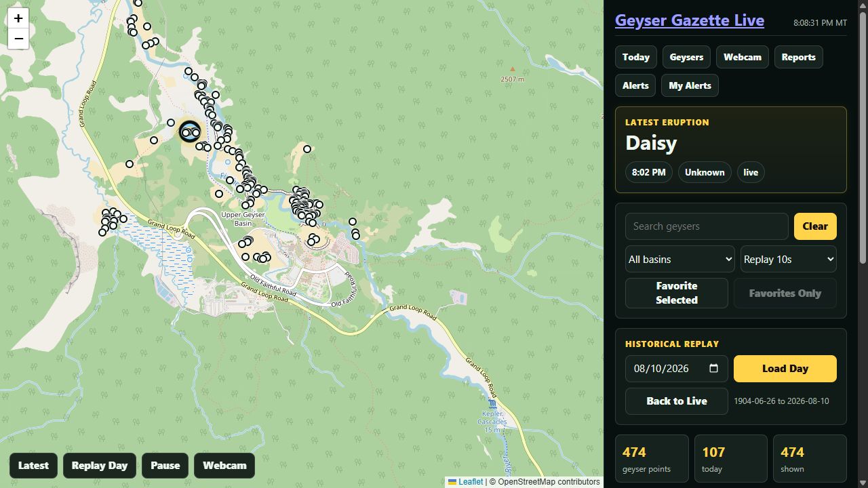Start Replay Day on the map

coord(100,466)
